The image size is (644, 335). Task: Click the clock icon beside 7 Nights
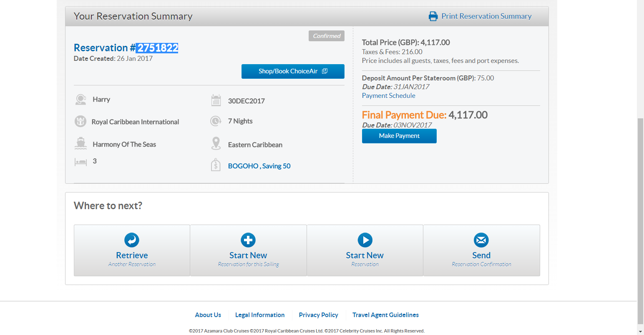216,121
